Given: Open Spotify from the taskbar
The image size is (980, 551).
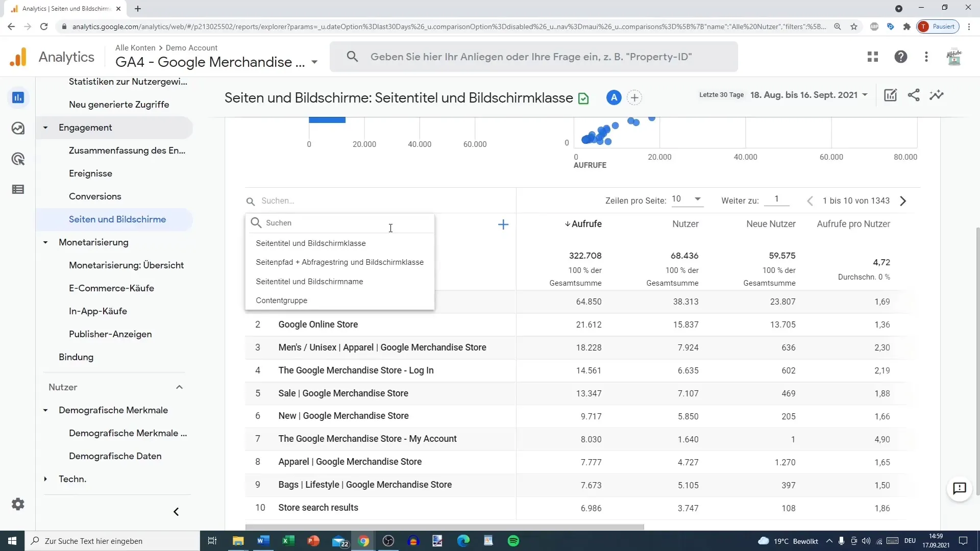Looking at the screenshot, I should 513,541.
